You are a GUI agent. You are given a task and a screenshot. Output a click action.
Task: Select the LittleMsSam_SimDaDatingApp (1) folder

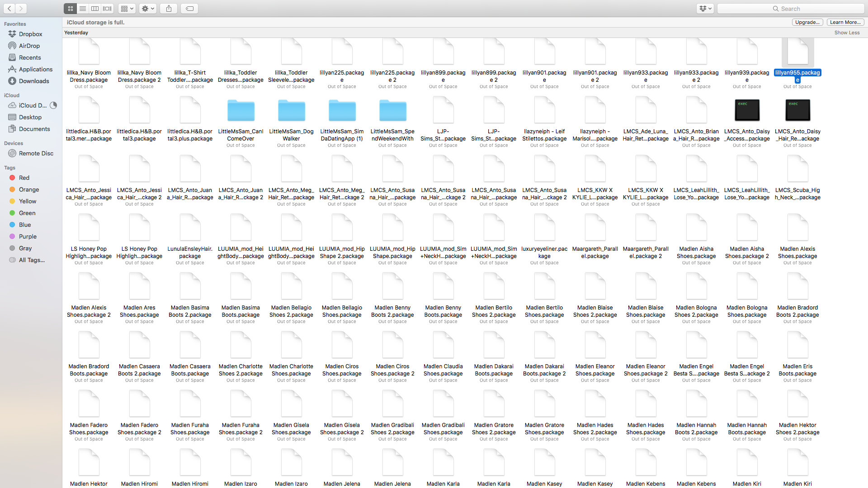coord(342,111)
